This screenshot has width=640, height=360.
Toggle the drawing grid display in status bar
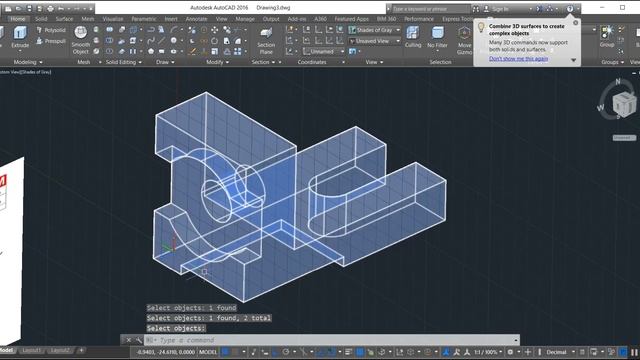(x=225, y=351)
